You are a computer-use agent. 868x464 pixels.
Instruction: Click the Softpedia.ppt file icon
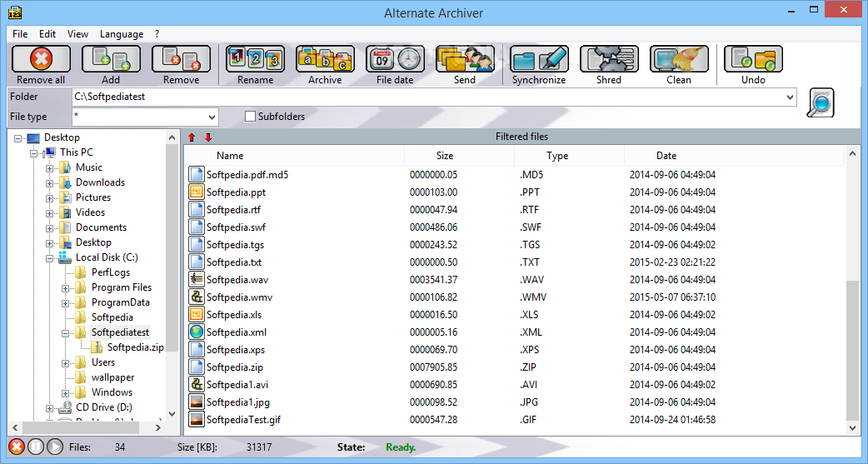(197, 192)
